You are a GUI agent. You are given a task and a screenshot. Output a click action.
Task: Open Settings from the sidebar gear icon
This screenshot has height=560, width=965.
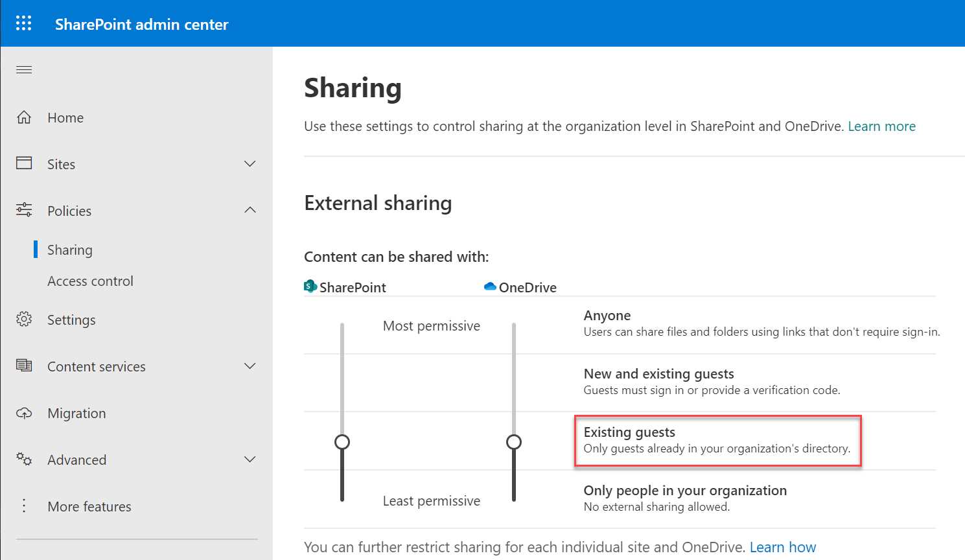tap(23, 319)
